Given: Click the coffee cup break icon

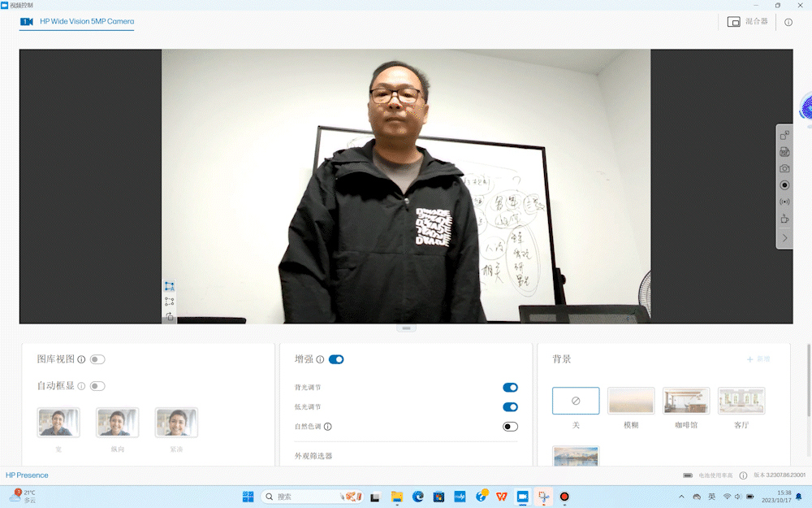Looking at the screenshot, I should click(784, 219).
